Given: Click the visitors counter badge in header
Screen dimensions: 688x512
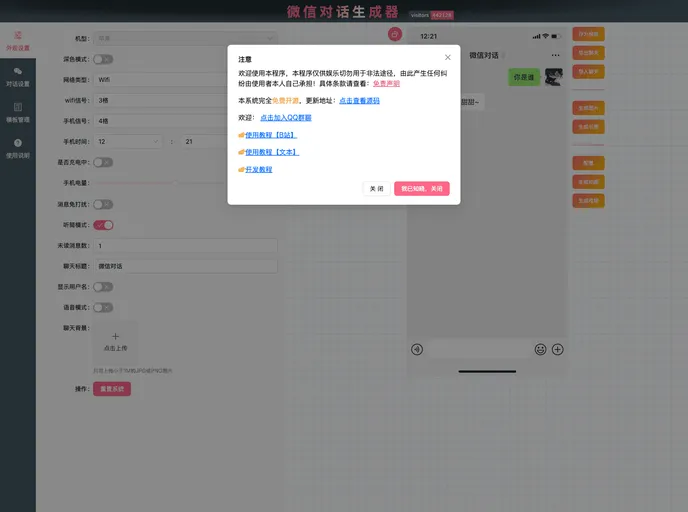Looking at the screenshot, I should [x=432, y=15].
